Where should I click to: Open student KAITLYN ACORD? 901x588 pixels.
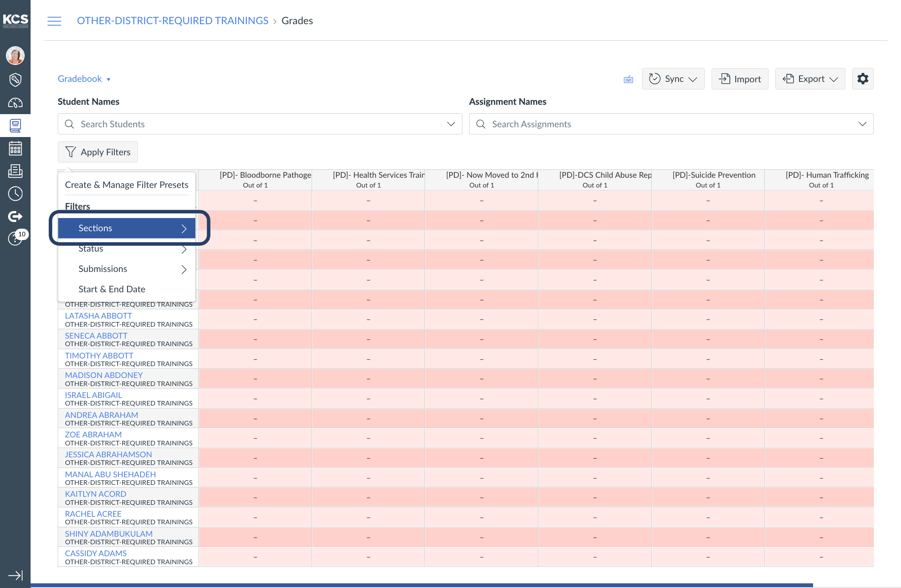tap(96, 494)
